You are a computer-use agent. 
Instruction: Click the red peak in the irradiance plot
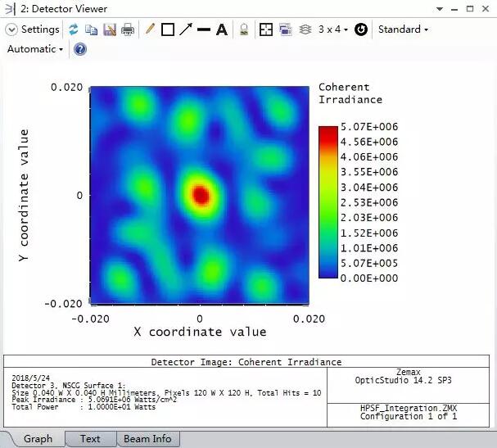(200, 195)
